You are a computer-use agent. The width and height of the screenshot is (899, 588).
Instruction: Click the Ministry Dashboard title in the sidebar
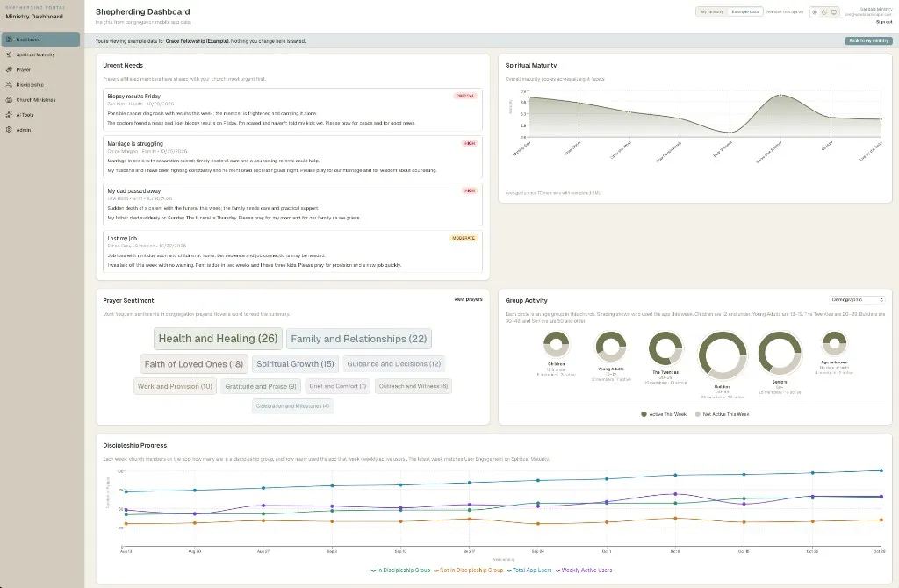click(x=34, y=17)
